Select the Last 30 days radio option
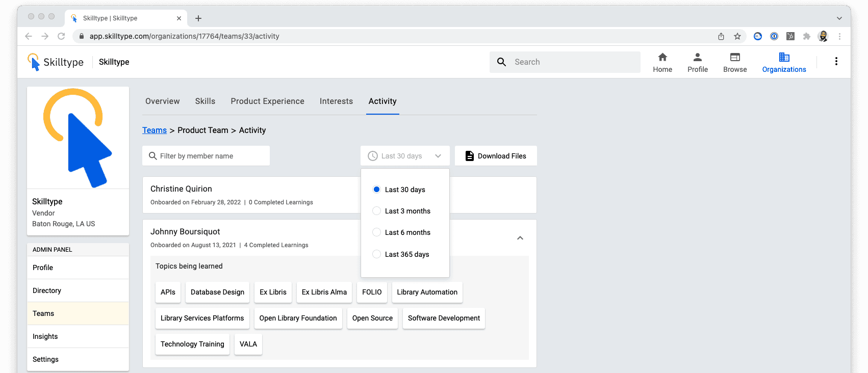The width and height of the screenshot is (868, 373). [377, 190]
